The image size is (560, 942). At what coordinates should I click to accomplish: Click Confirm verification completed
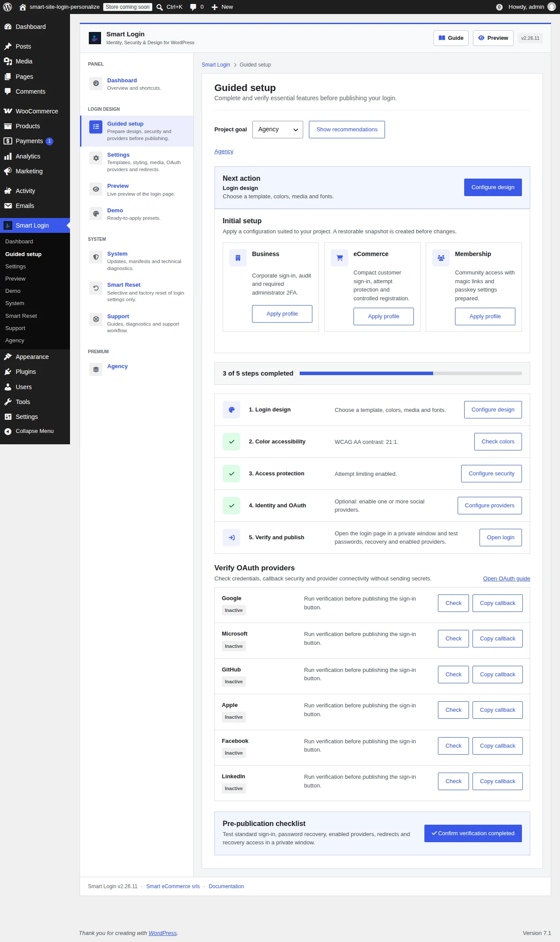(473, 833)
